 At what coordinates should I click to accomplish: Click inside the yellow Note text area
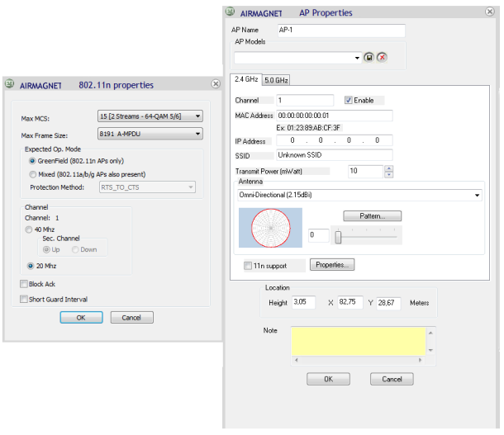coord(359,341)
